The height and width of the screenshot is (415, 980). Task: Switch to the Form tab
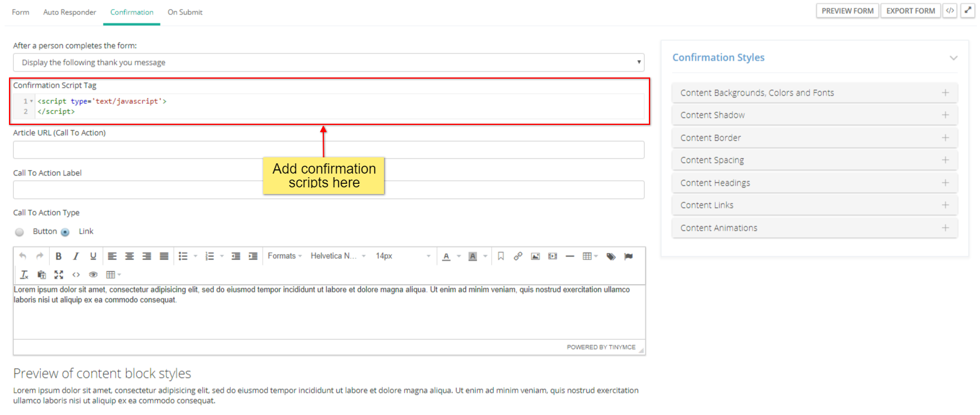click(x=20, y=12)
